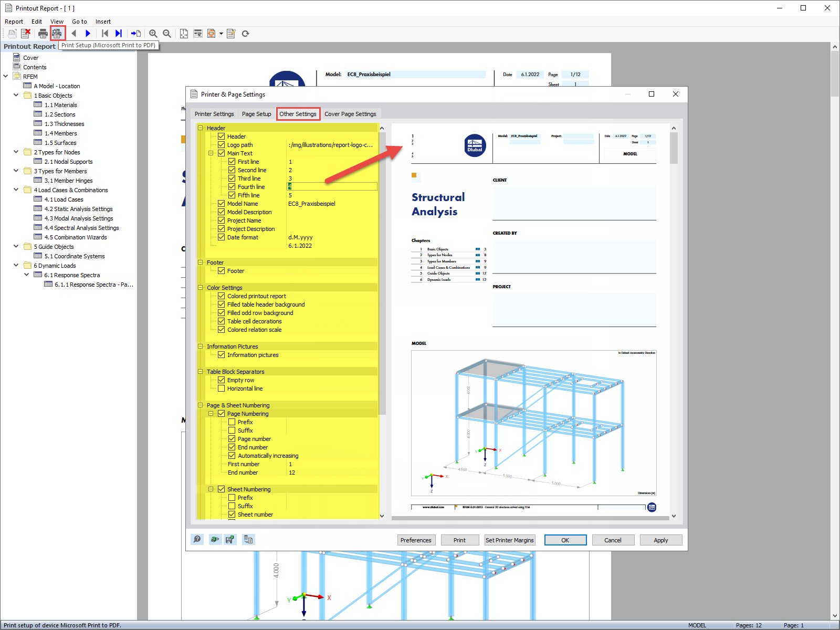Expand the 2 Types for Nodes folder
The height and width of the screenshot is (630, 840).
pyautogui.click(x=16, y=152)
